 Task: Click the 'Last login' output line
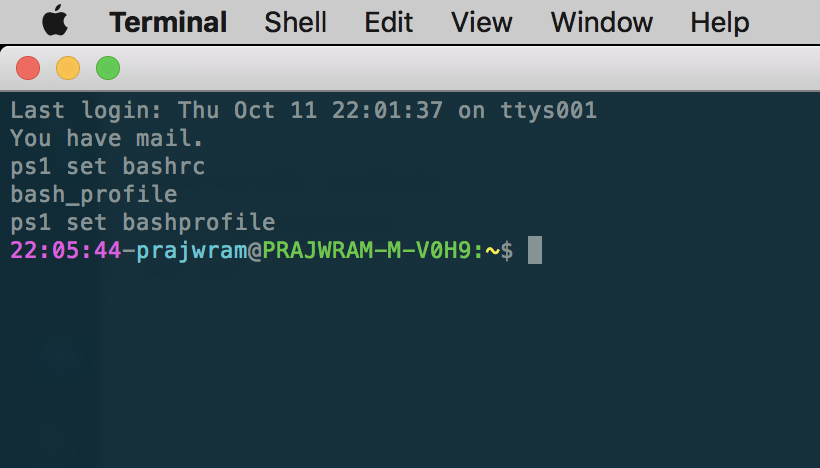coord(303,110)
